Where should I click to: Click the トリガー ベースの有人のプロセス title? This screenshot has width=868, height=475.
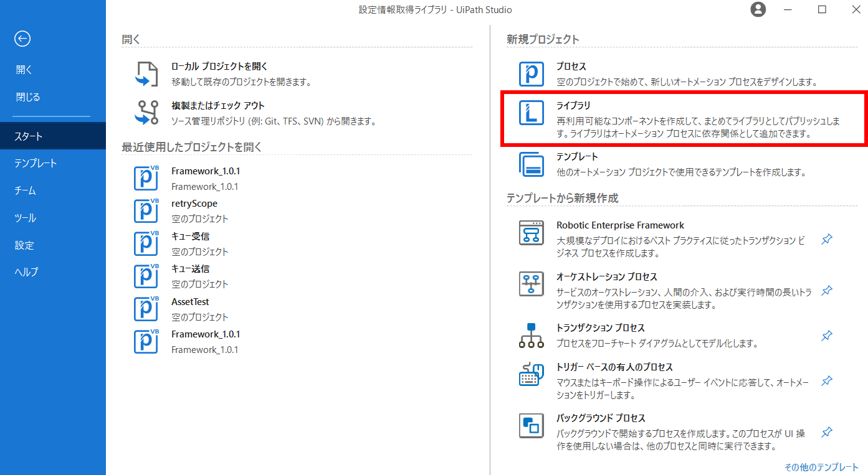614,367
